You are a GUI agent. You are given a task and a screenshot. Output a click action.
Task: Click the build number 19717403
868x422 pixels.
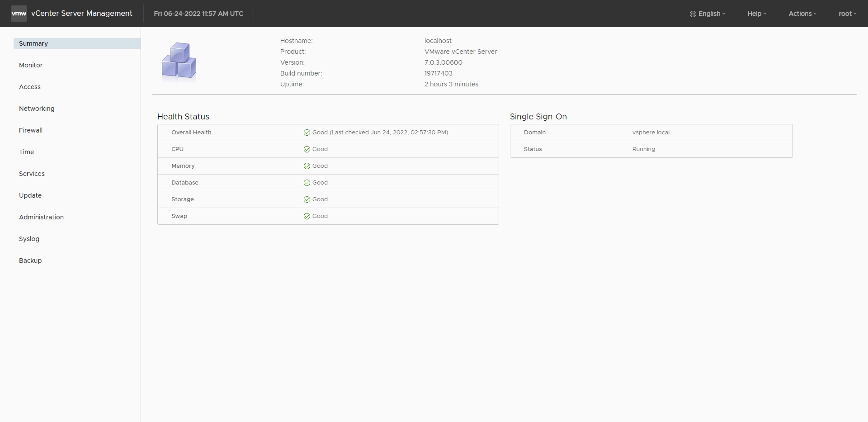pos(439,73)
